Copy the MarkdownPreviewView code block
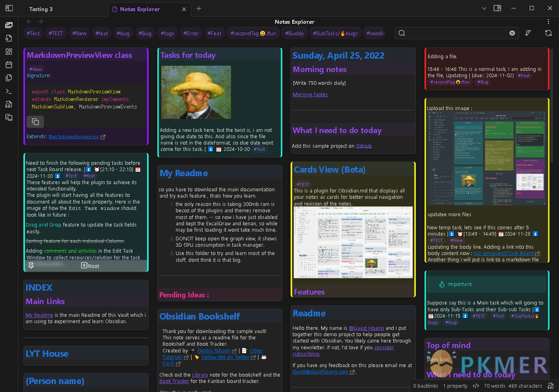 (x=35, y=122)
